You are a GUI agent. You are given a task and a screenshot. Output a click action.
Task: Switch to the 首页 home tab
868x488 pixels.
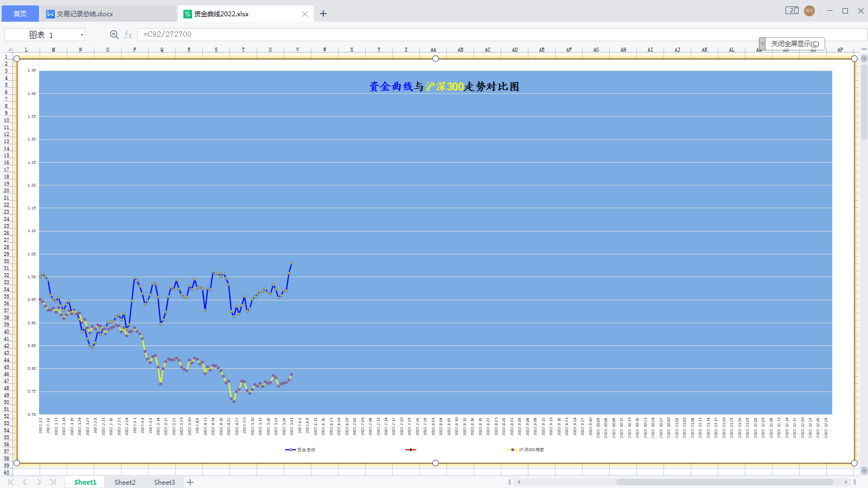[20, 13]
